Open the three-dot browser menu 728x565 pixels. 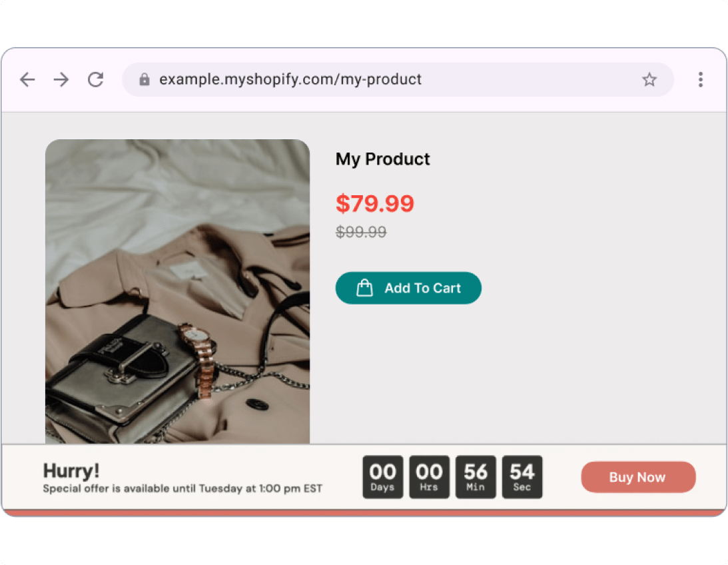tap(700, 80)
